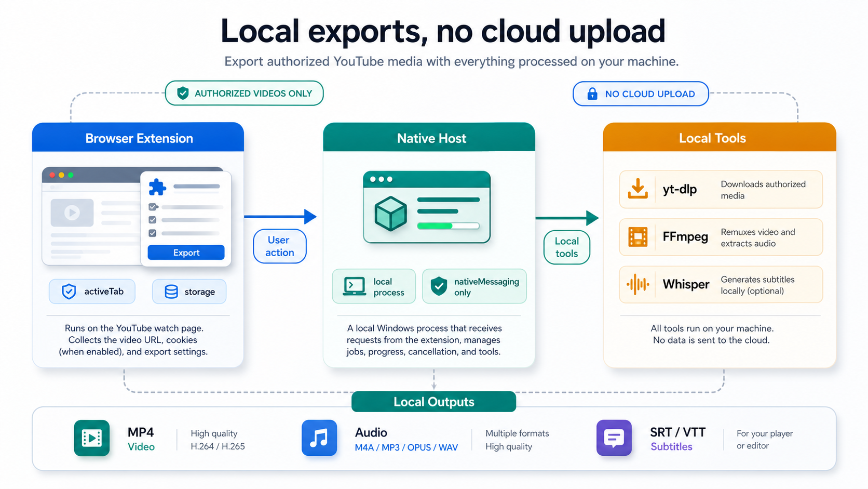Click the Local exports, no cloud upload heading
The height and width of the screenshot is (489, 868).
point(443,31)
